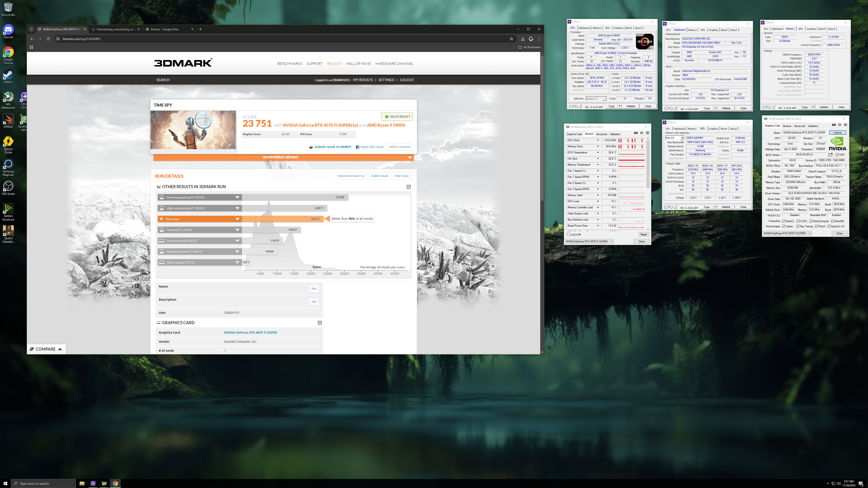This screenshot has height=488, width=868.
Task: Launch Spectre Divide from the desktop
Action: pyautogui.click(x=8, y=145)
